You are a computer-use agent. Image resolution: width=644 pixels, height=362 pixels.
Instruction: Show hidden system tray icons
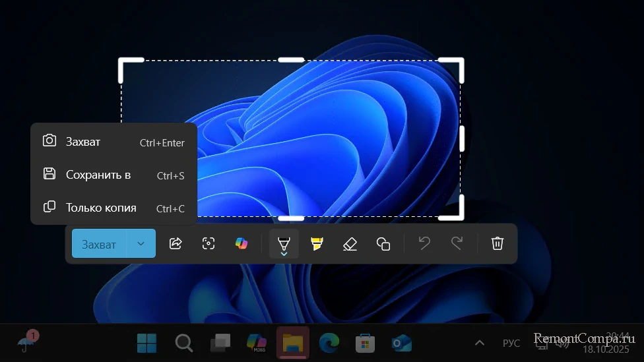point(480,343)
